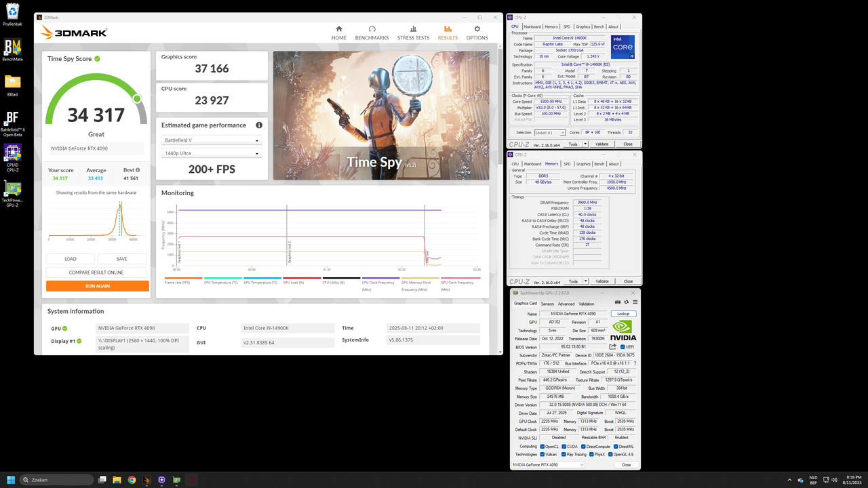Open Tools dropdown arrow in lower CPU-Z Memory window
Screen dimensions: 868x488
coord(584,281)
